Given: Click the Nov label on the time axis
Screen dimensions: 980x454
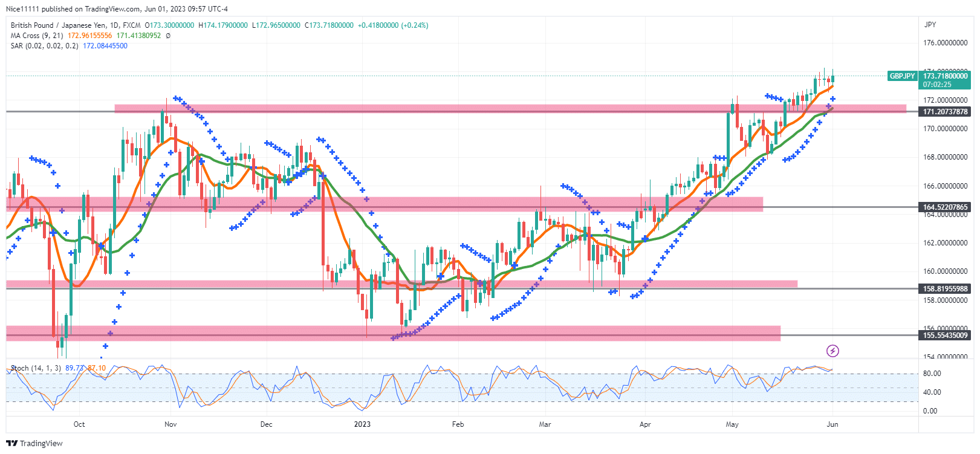Looking at the screenshot, I should click(x=170, y=424).
